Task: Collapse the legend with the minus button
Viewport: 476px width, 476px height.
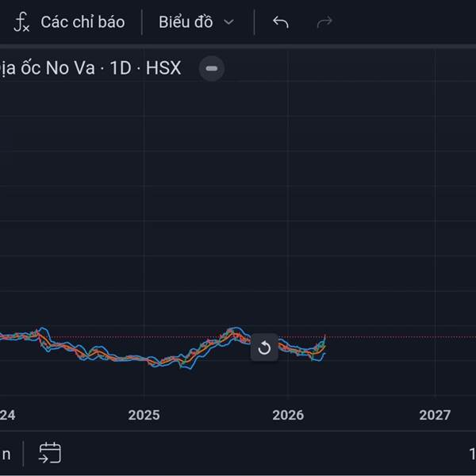Action: coord(212,68)
